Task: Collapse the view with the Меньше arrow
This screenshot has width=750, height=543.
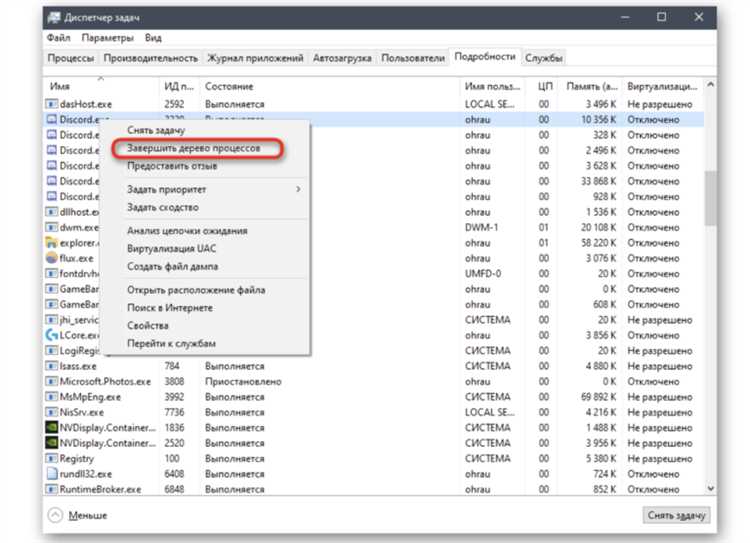Action: [54, 516]
